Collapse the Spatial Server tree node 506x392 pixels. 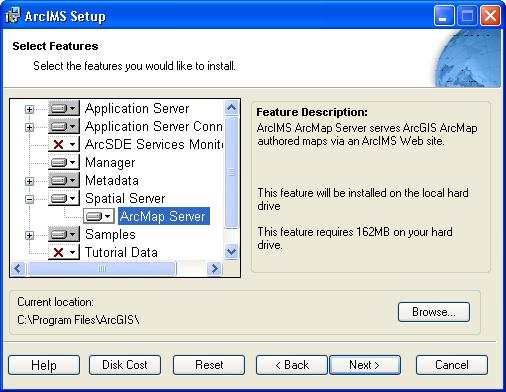click(29, 199)
